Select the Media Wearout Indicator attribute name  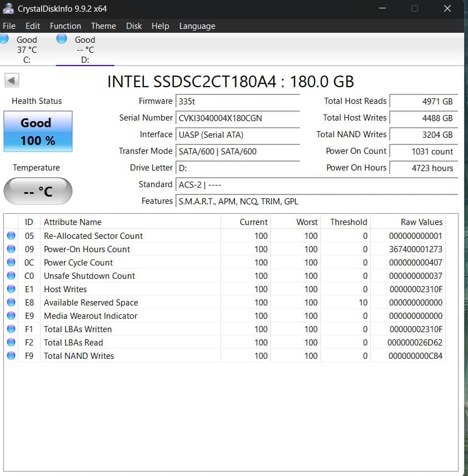click(90, 316)
